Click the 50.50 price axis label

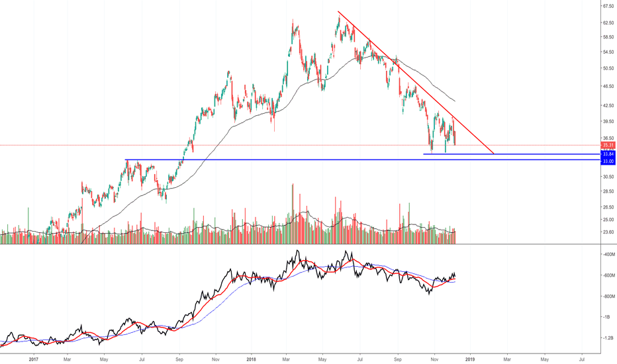point(608,68)
